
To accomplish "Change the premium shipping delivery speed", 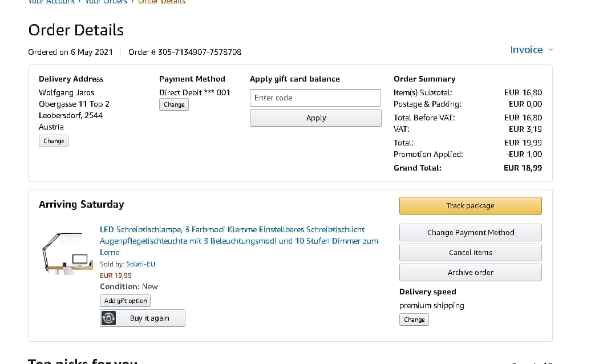I will tap(414, 319).
